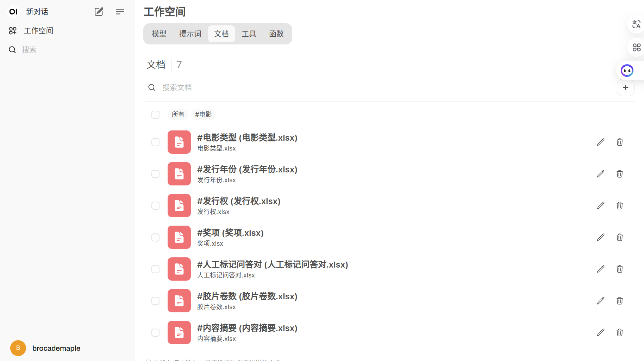This screenshot has height=361, width=644.
Task: Open the 函数 tab
Action: [x=276, y=34]
